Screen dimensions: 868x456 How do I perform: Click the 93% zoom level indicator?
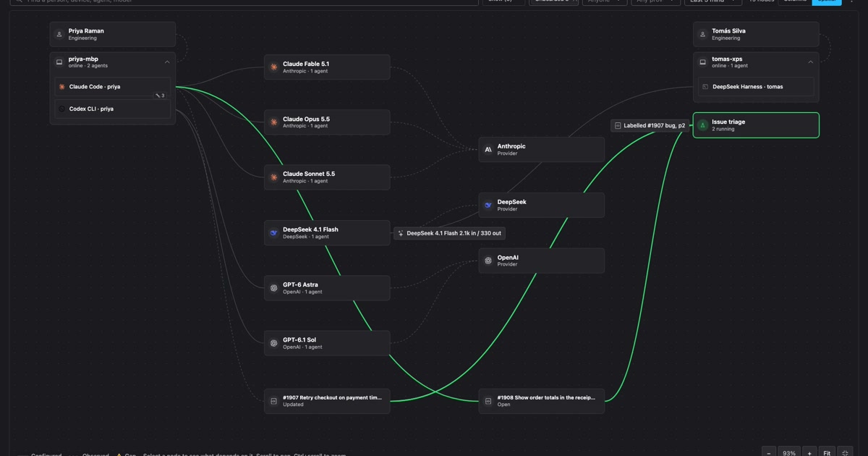(789, 452)
